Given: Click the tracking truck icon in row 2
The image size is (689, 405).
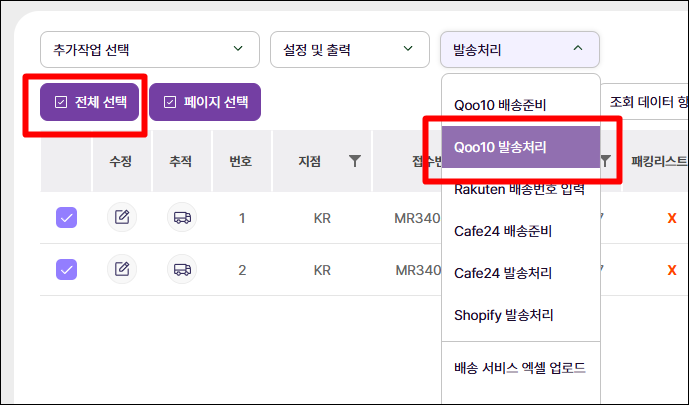Looking at the screenshot, I should click(x=182, y=269).
